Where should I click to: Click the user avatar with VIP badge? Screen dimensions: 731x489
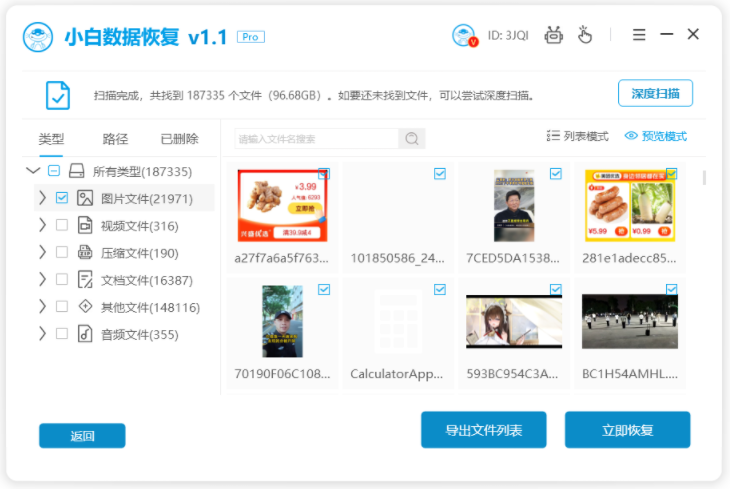point(465,35)
